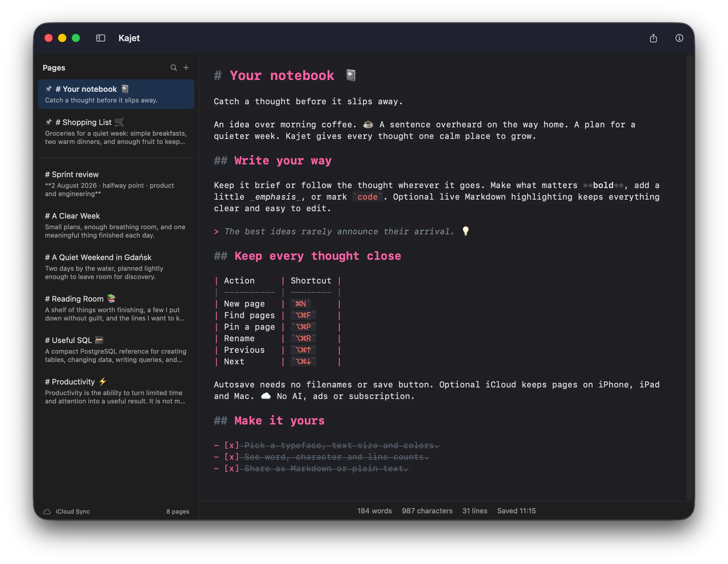This screenshot has height=564, width=728.
Task: Click the Keep every thought close heading
Action: (x=307, y=256)
